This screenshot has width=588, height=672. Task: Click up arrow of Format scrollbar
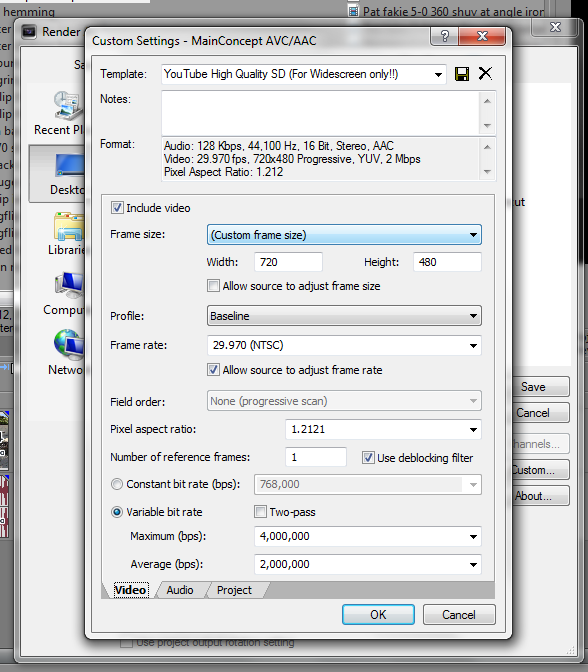coord(487,147)
